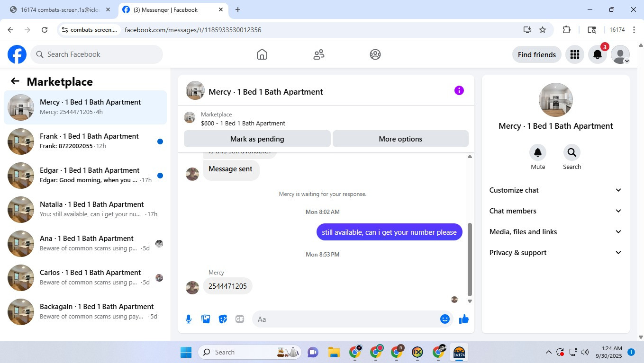Open the account profile avatar menu

[620, 54]
